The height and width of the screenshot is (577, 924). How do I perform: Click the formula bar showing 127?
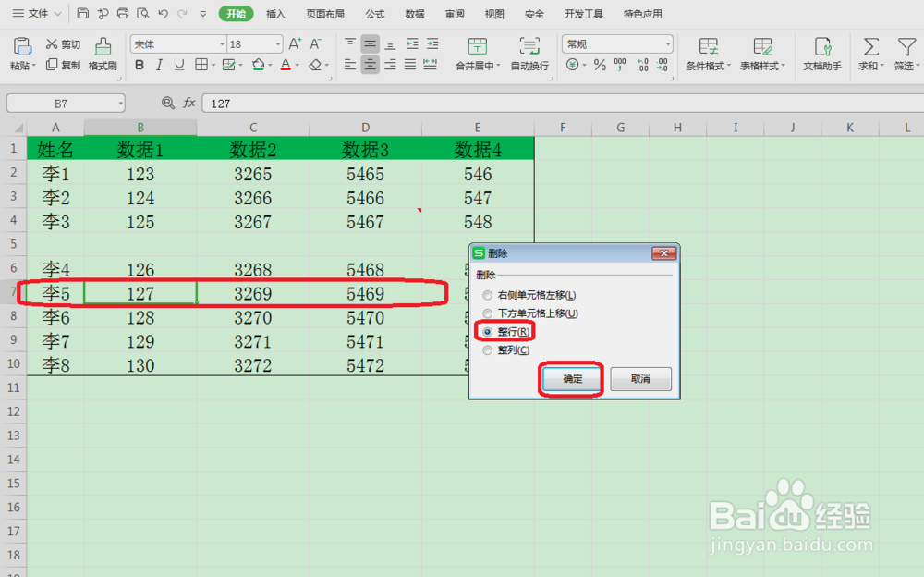(x=563, y=104)
